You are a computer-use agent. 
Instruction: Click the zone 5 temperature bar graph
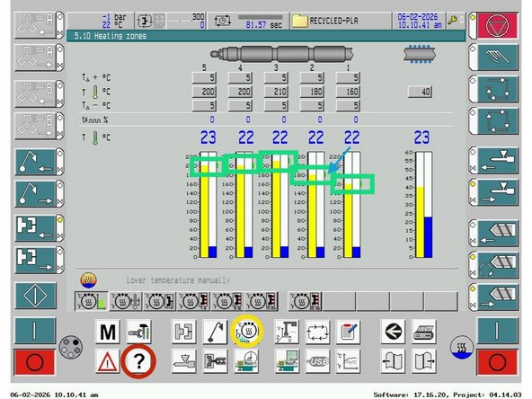point(208,205)
